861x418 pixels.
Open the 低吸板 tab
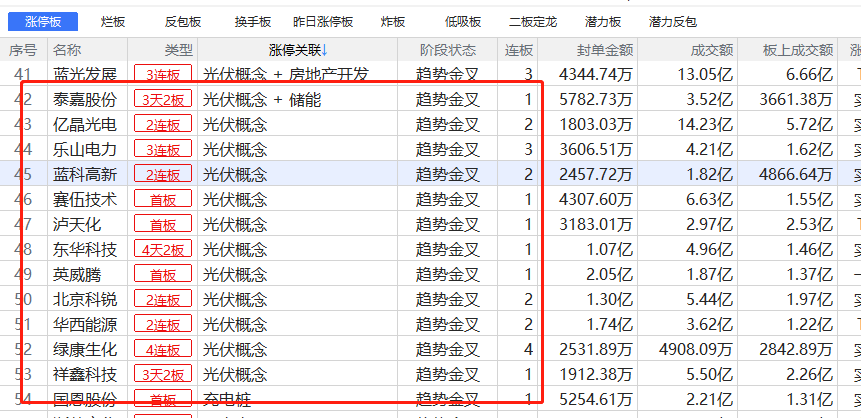(463, 22)
